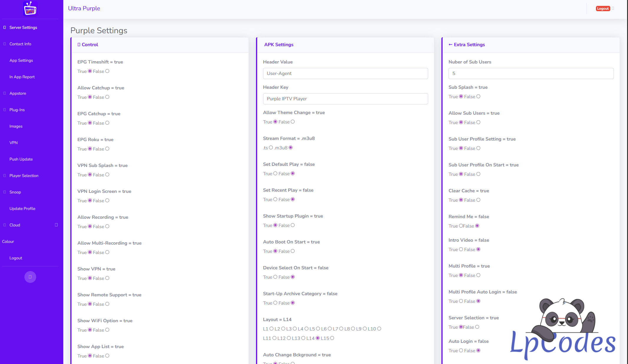Select .ts as Stream Format
This screenshot has height=364, width=628.
click(271, 148)
